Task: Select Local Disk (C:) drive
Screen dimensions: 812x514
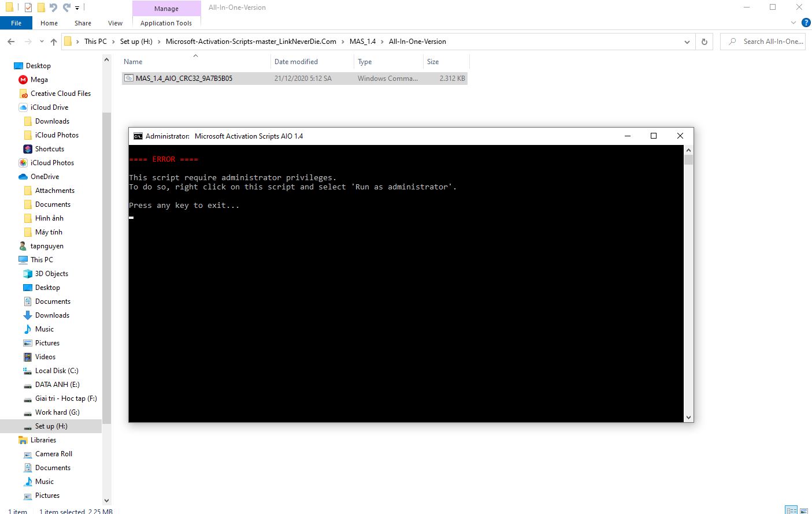Action: [56, 371]
